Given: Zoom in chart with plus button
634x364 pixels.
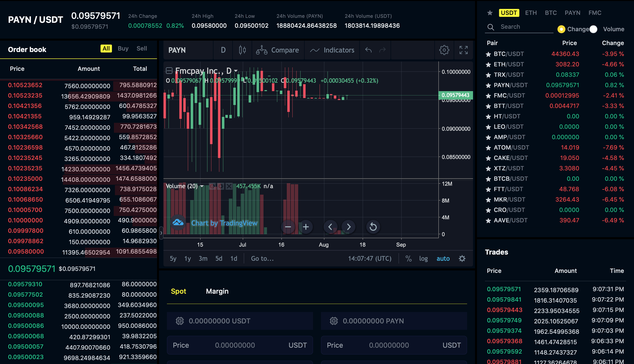Looking at the screenshot, I should [306, 227].
